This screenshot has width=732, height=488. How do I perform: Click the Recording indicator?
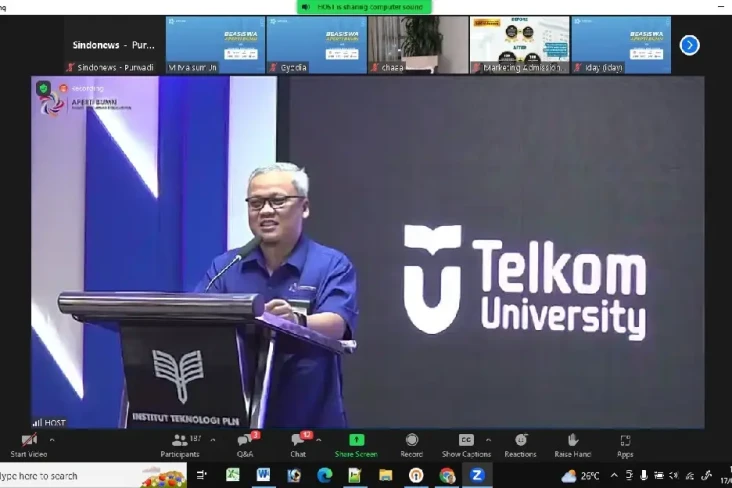pyautogui.click(x=82, y=88)
